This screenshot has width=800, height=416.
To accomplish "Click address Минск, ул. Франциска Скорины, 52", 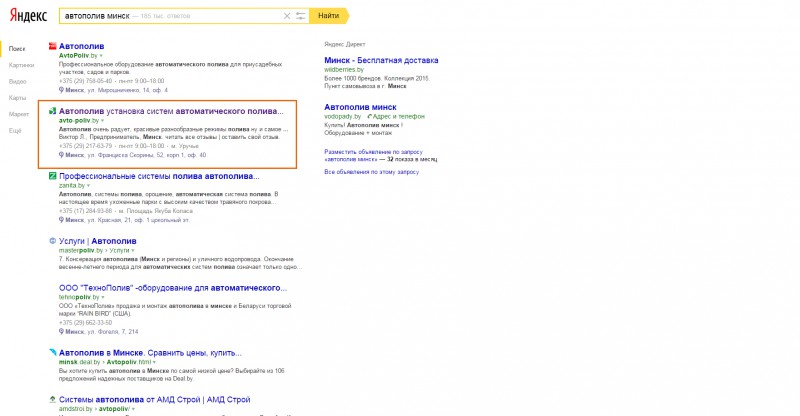I will point(136,155).
